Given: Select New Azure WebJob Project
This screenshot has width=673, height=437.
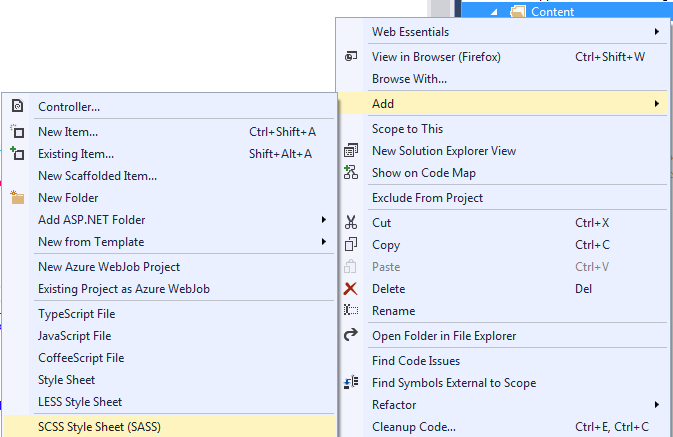Looking at the screenshot, I should click(109, 266).
